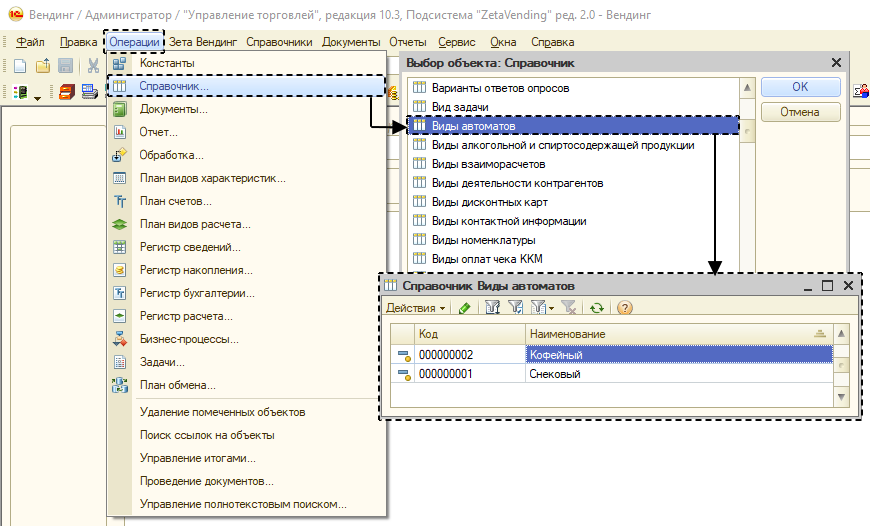Click the cash register toolbar icon
The height and width of the screenshot is (526, 870).
89,92
